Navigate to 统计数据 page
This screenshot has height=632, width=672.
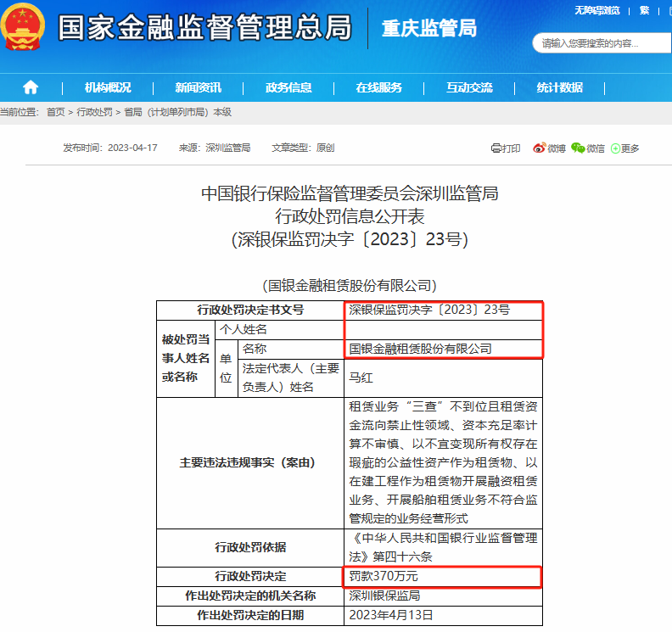point(559,87)
